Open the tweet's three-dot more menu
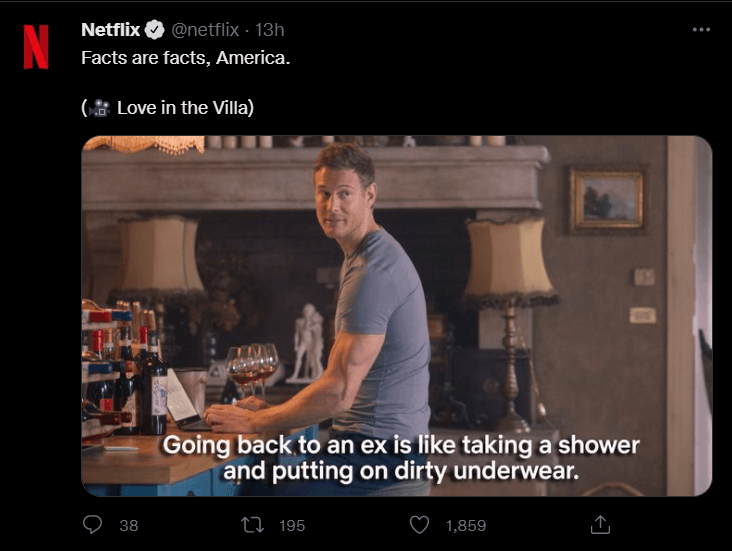The height and width of the screenshot is (551, 732). (701, 30)
